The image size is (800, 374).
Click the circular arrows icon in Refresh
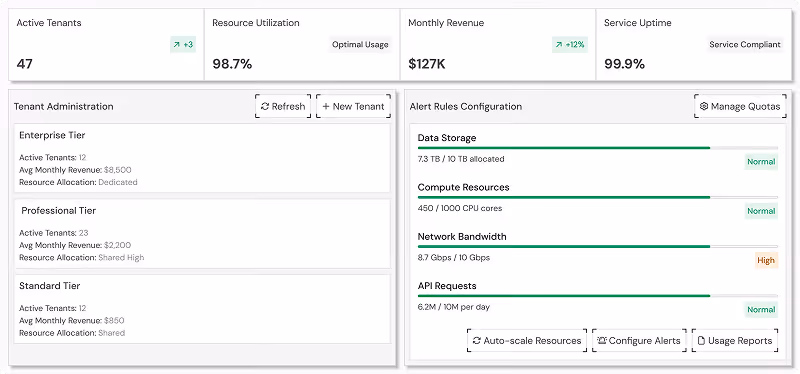pyautogui.click(x=265, y=106)
